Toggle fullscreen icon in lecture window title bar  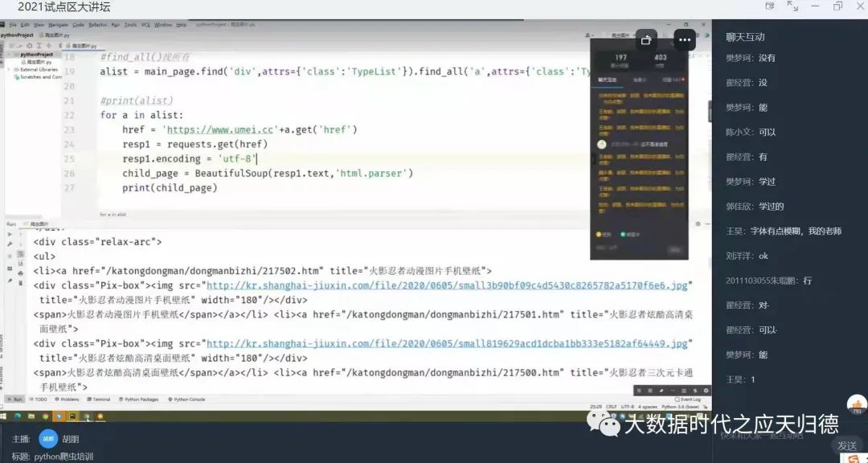click(792, 6)
